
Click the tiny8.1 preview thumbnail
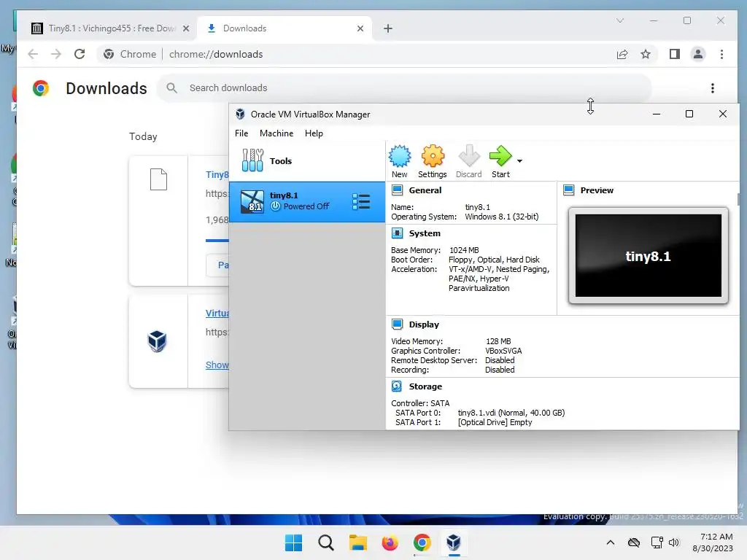(648, 256)
